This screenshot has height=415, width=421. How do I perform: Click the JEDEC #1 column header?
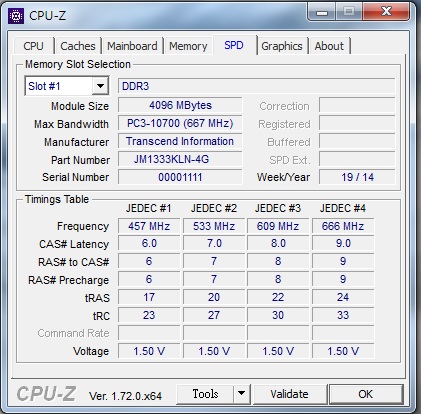pyautogui.click(x=149, y=208)
